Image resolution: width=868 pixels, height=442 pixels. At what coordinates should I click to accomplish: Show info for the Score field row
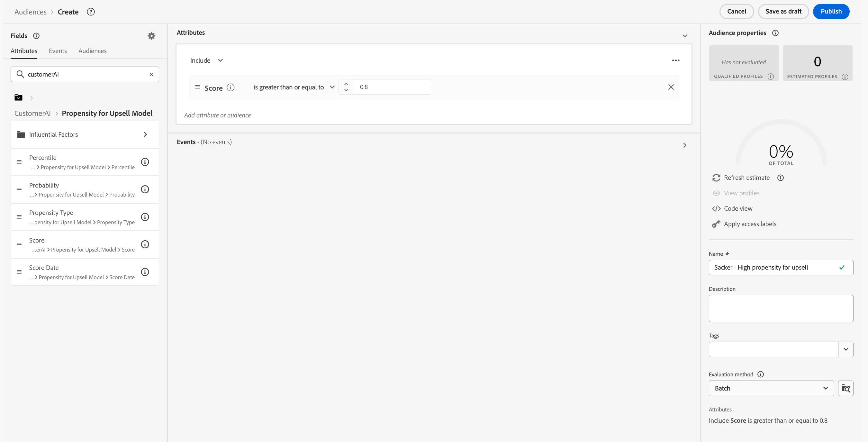[x=145, y=244]
